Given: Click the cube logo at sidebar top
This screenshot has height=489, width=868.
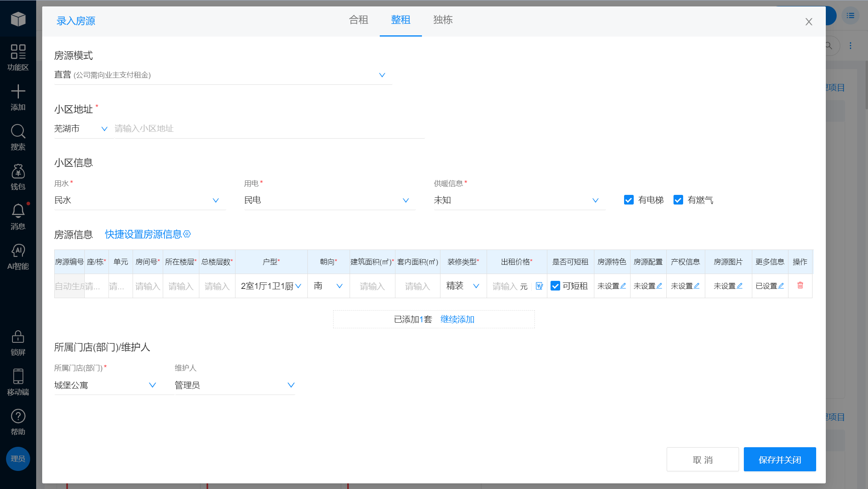Looking at the screenshot, I should (18, 18).
